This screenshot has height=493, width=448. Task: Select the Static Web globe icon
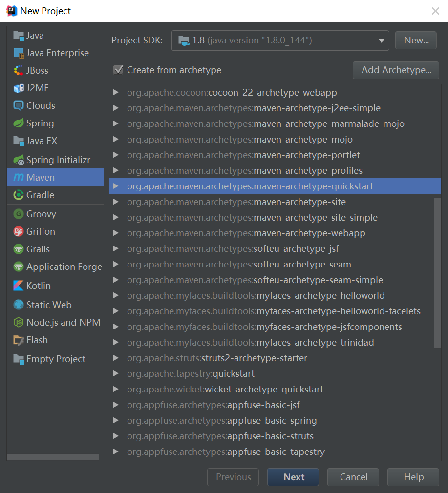pyautogui.click(x=19, y=305)
